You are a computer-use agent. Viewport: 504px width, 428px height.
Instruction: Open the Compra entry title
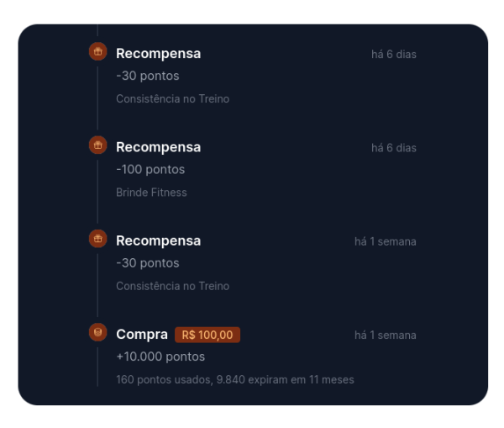[x=142, y=335]
